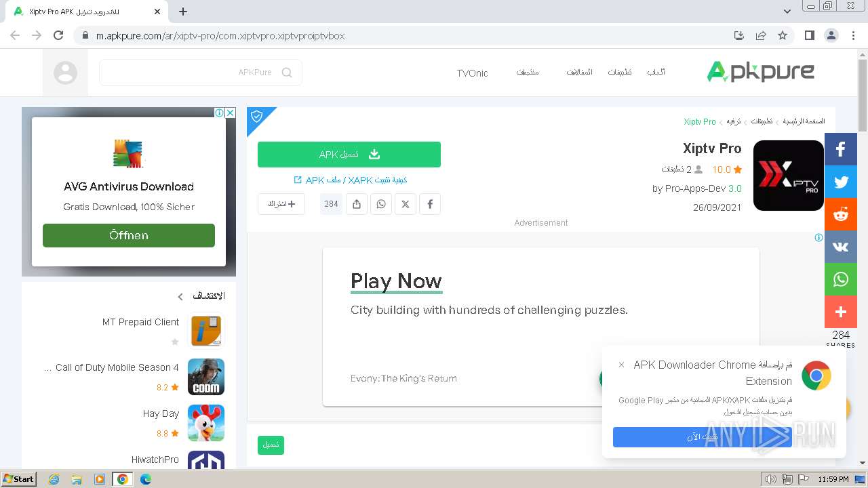The width and height of the screenshot is (868, 488).
Task: Open Hay Day app entry
Action: (x=129, y=423)
